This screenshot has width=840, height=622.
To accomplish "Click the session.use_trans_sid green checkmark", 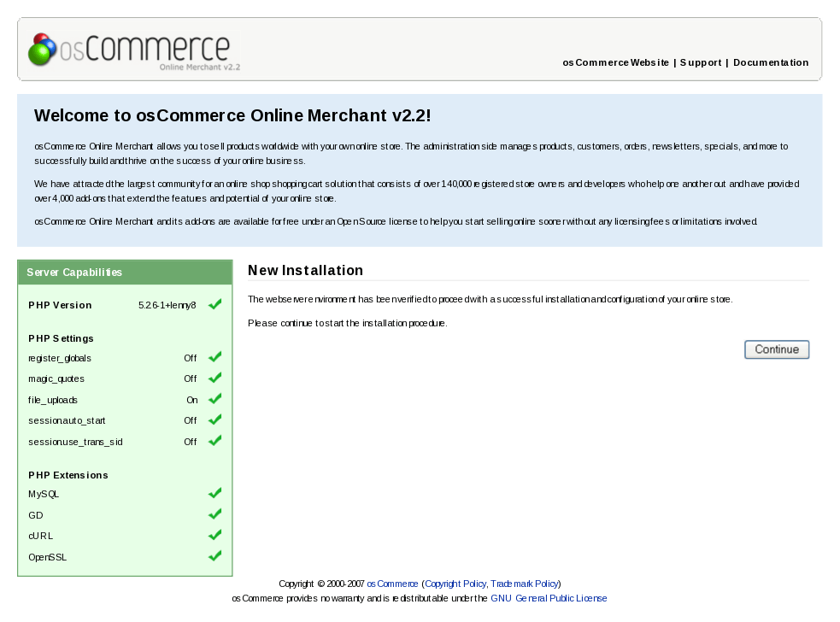I will click(x=214, y=440).
